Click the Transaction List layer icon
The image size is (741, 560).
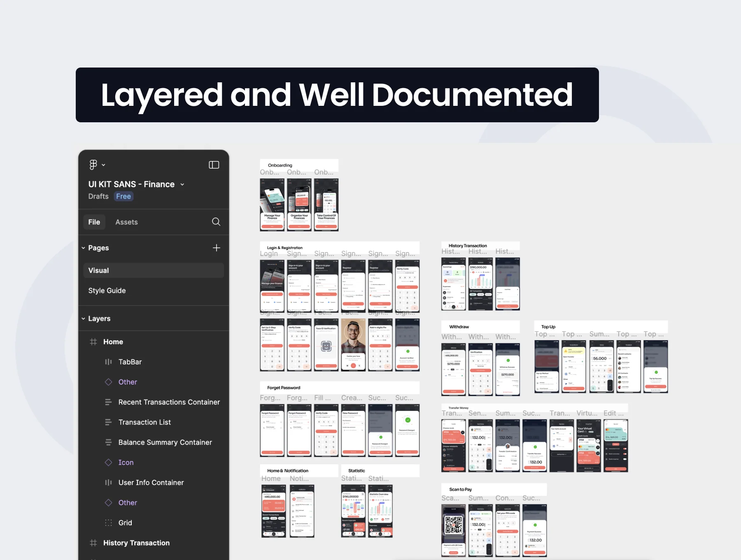point(108,422)
